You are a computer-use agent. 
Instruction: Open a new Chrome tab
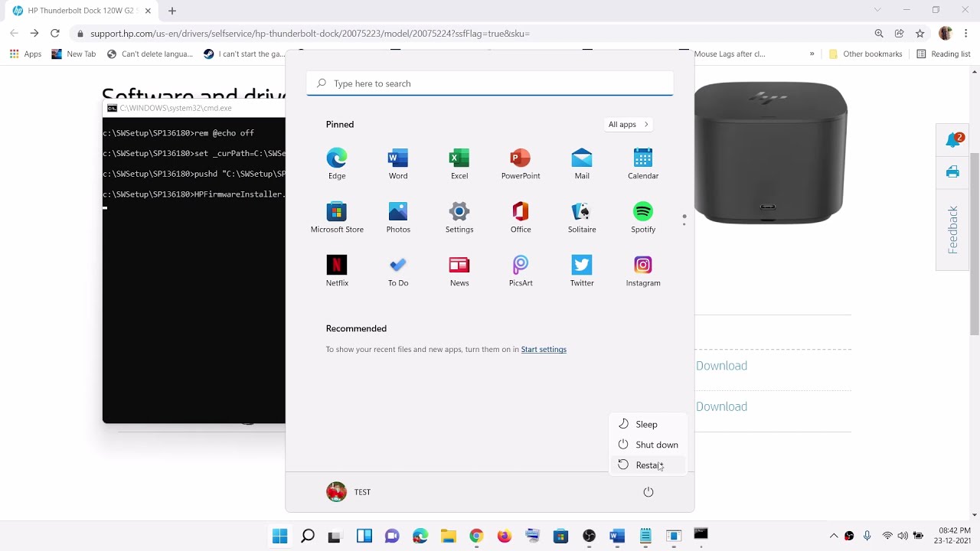pyautogui.click(x=172, y=11)
